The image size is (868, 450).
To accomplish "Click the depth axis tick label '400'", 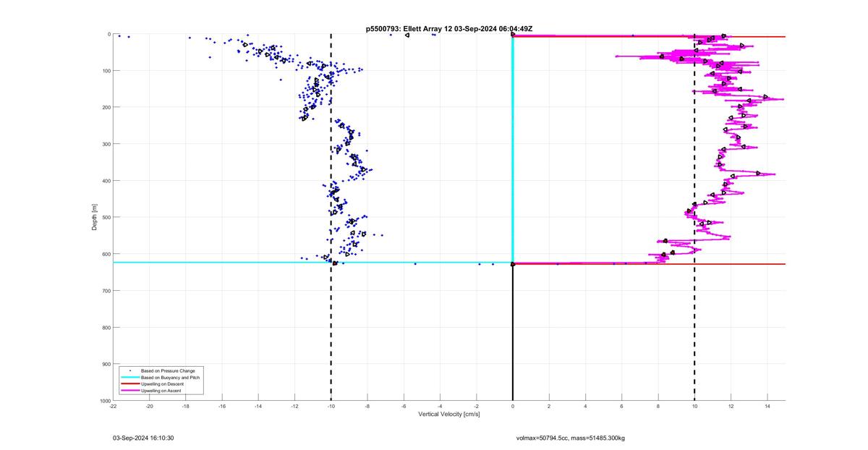I will coord(105,181).
